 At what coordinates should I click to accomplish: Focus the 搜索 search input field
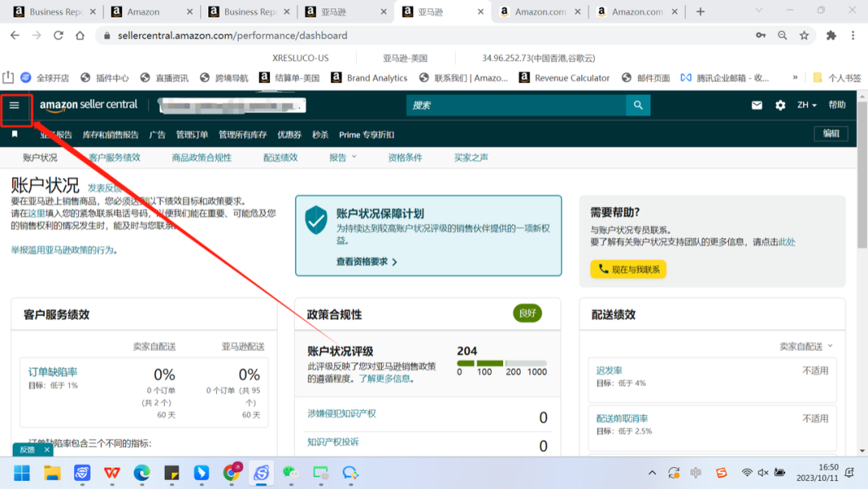click(x=516, y=105)
